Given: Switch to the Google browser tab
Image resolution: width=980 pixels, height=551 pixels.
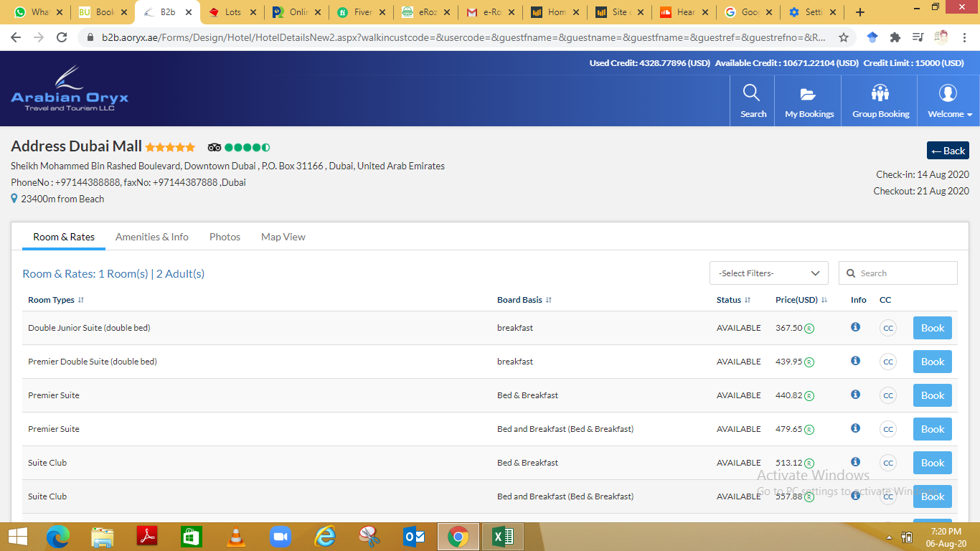Looking at the screenshot, I should click(x=749, y=12).
